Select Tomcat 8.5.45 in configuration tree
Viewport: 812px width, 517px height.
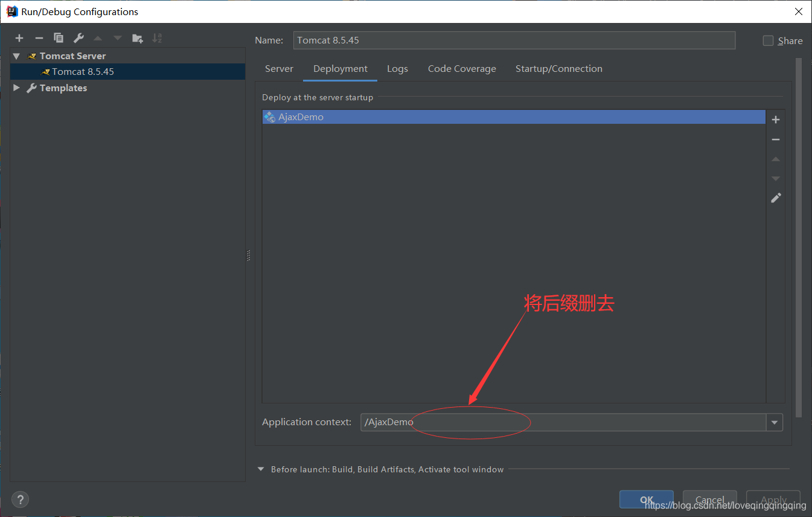(127, 72)
